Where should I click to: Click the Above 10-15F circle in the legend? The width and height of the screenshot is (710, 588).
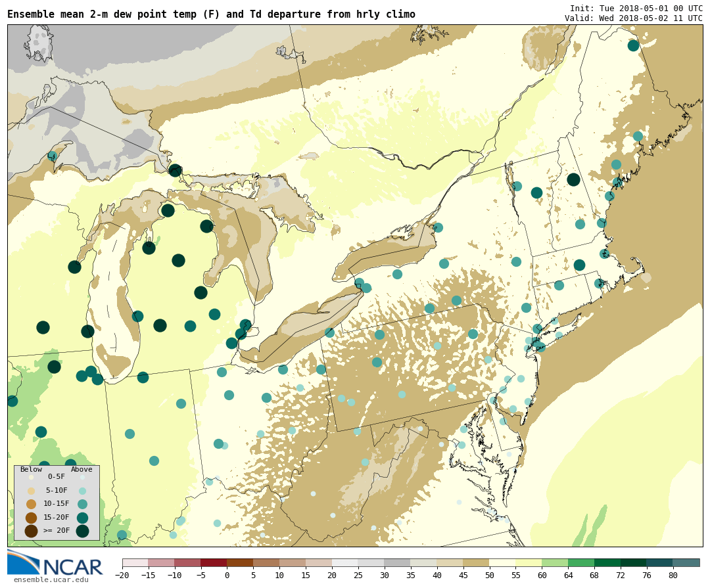82,504
